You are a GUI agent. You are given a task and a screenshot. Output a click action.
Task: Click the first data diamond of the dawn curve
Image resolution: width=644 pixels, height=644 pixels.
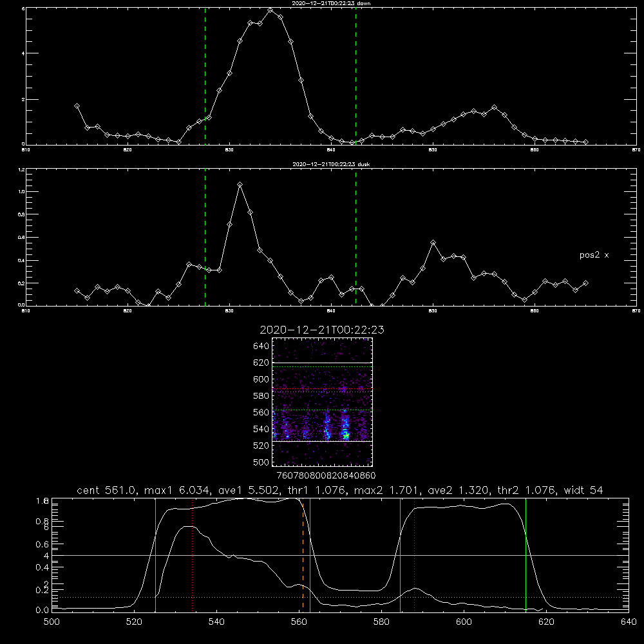pos(77,106)
